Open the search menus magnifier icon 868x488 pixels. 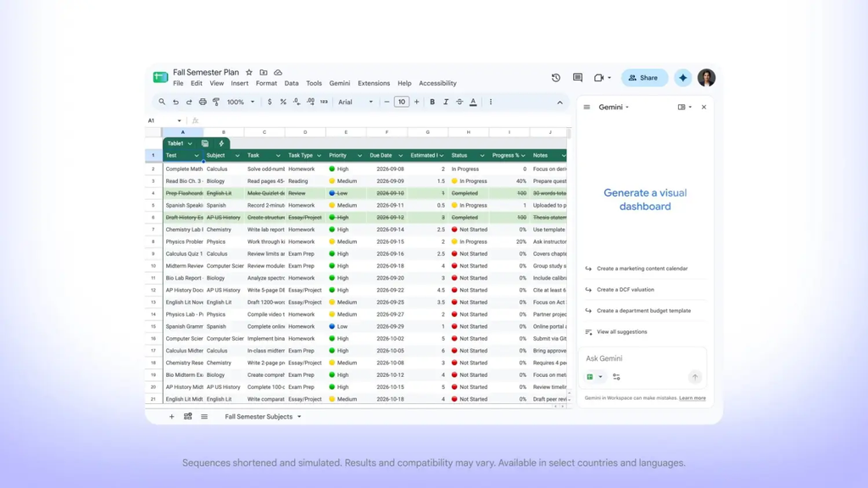pyautogui.click(x=162, y=102)
